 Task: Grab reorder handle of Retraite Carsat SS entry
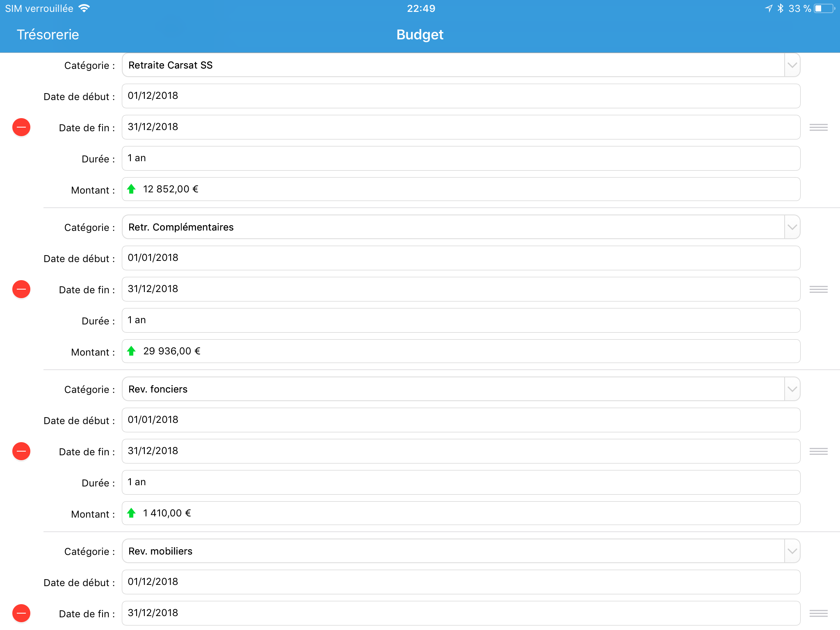[818, 127]
